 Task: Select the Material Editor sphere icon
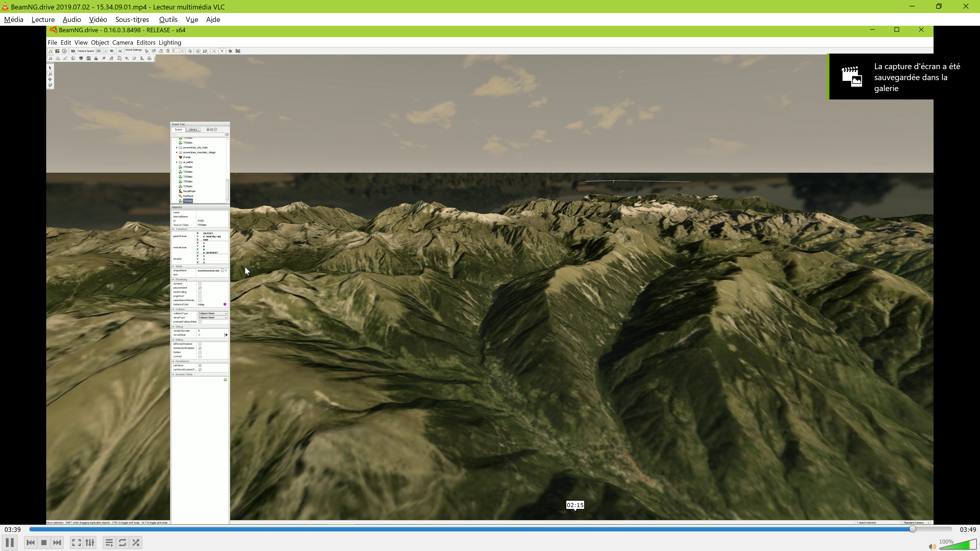pos(73,59)
